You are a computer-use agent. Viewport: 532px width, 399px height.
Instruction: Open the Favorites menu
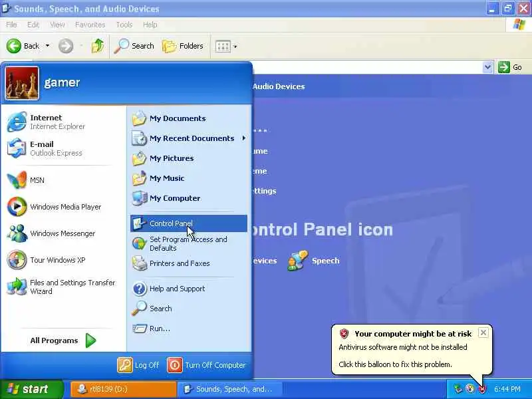pos(90,25)
